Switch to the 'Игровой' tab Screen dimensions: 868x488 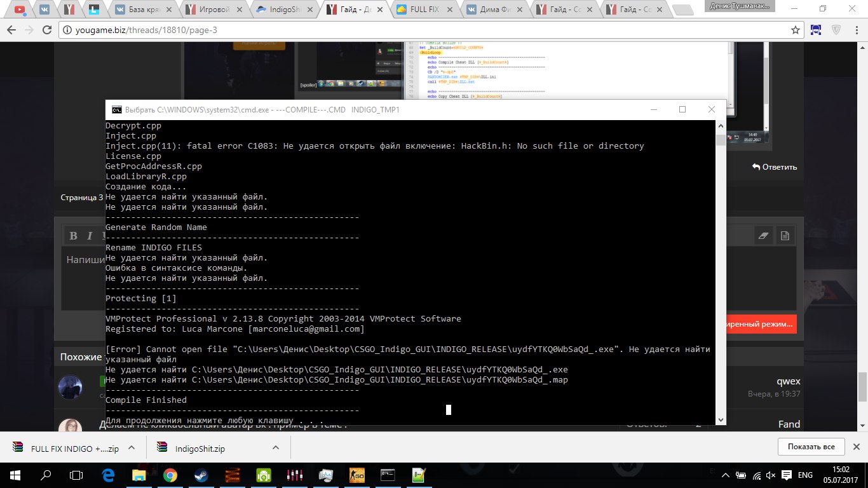coord(215,10)
